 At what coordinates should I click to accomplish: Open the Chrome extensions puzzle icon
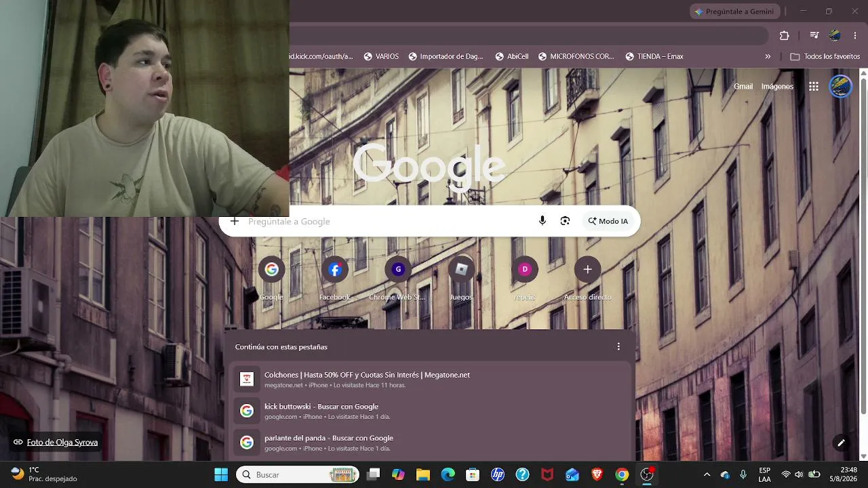785,36
